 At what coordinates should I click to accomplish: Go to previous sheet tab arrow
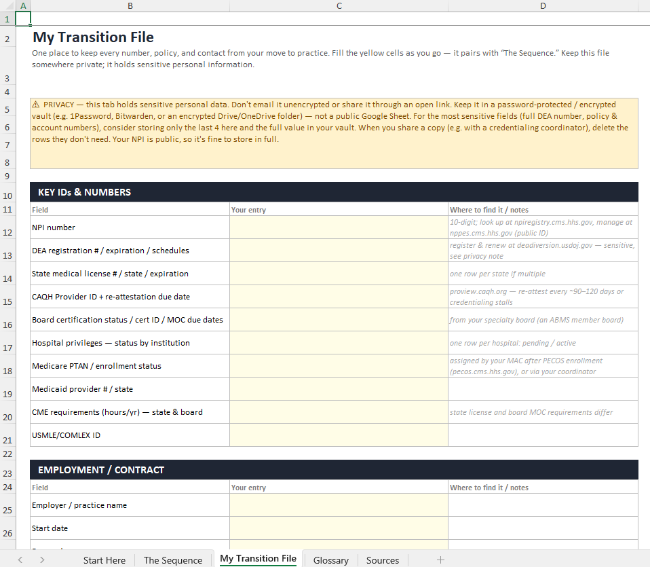click(20, 560)
